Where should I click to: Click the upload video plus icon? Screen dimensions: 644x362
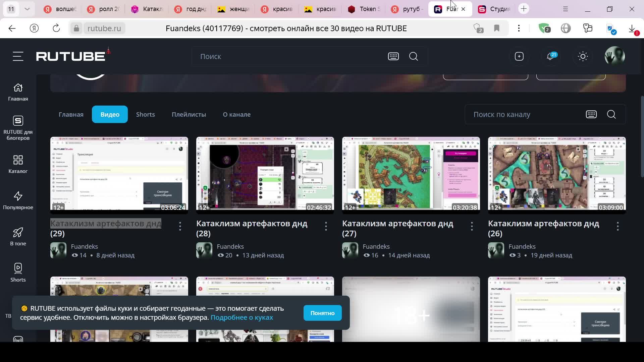pos(519,56)
